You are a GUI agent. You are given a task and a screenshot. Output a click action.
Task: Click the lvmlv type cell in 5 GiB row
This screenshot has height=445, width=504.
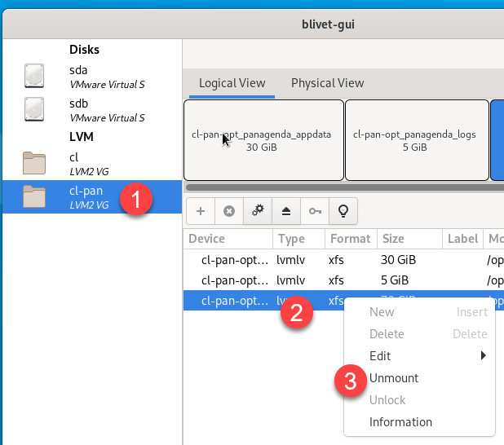[x=290, y=280]
